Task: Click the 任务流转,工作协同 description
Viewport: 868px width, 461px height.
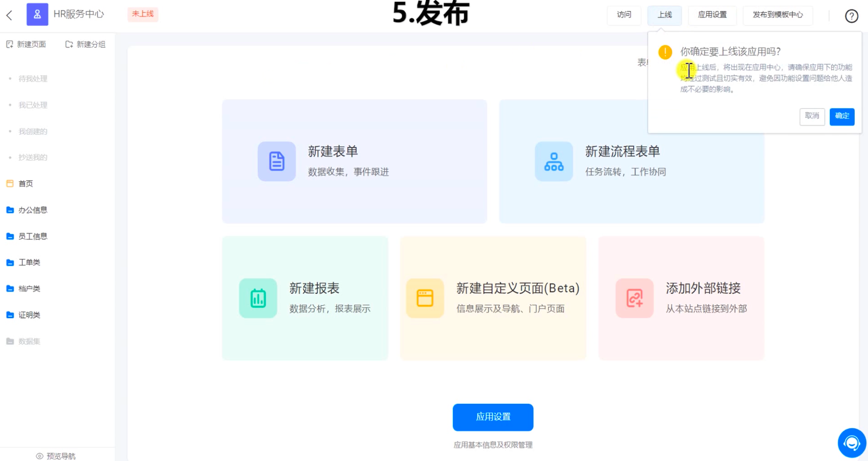Action: click(625, 172)
